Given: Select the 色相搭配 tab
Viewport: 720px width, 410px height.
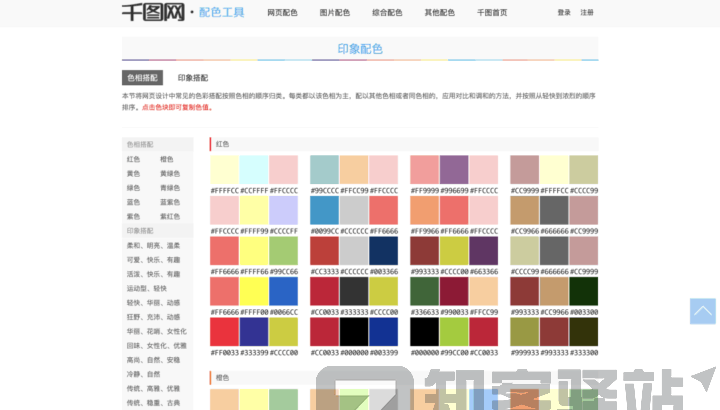Looking at the screenshot, I should point(142,77).
